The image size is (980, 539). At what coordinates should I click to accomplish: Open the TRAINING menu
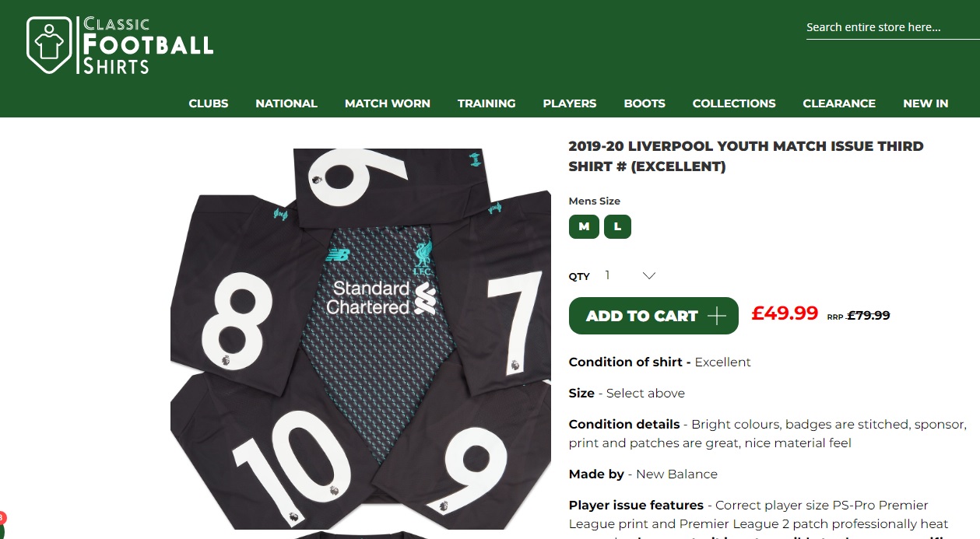click(486, 103)
